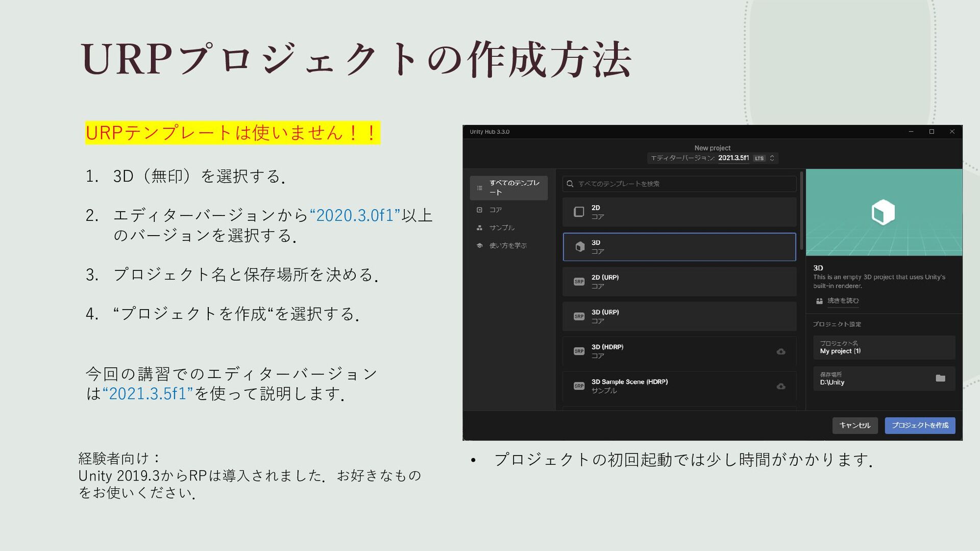Screen dimensions: 980x551
Task: Click the SRP badge beside 3D (URP)
Action: 579,316
